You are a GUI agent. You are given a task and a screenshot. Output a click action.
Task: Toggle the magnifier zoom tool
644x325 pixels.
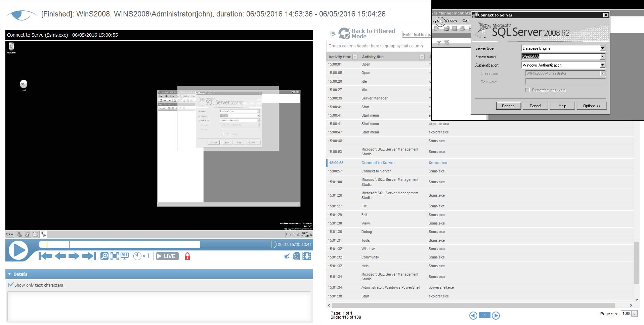104,256
